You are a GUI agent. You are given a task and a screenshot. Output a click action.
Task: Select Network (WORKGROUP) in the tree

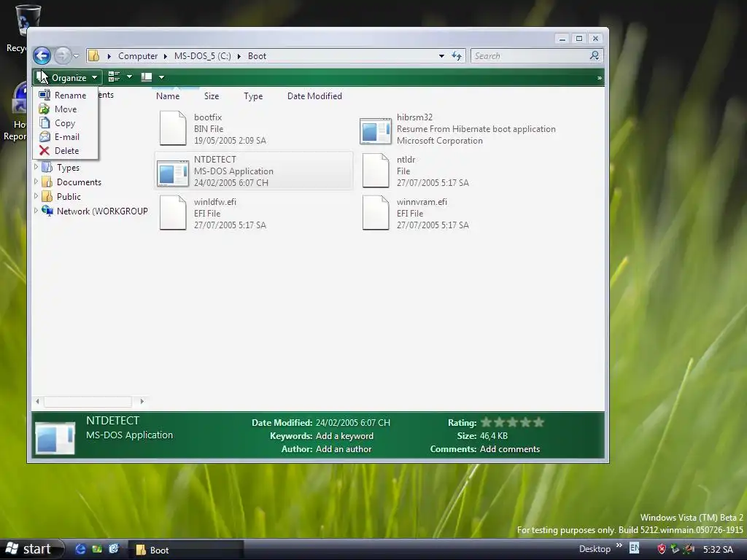(102, 211)
